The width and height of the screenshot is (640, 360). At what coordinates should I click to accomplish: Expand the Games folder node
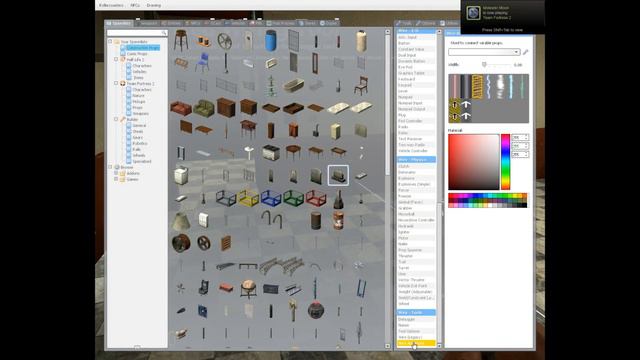[116, 179]
